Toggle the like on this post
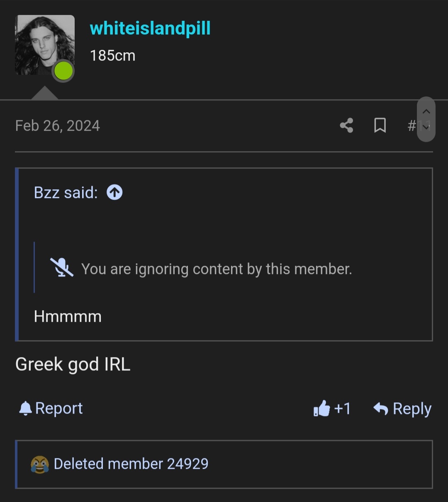The height and width of the screenshot is (502, 448). click(332, 409)
